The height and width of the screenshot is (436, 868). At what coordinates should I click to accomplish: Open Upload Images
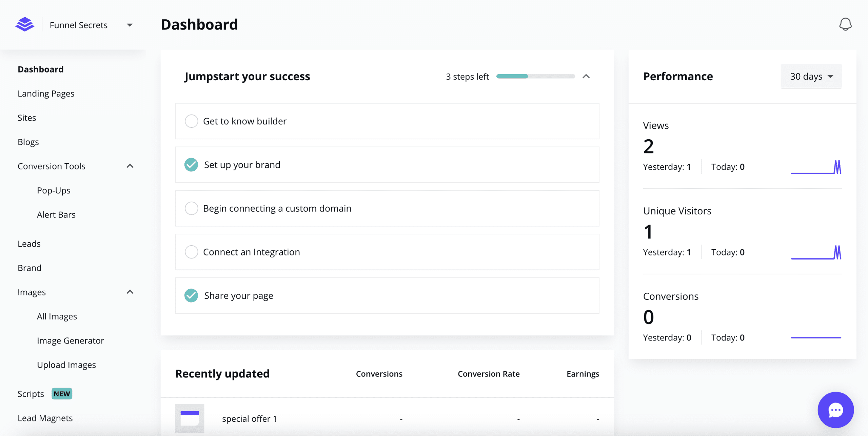coord(66,365)
